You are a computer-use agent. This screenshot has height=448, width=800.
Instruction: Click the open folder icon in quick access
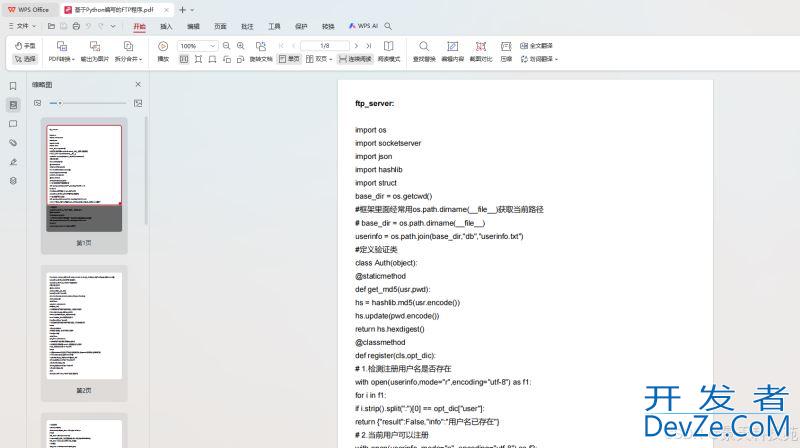click(51, 26)
